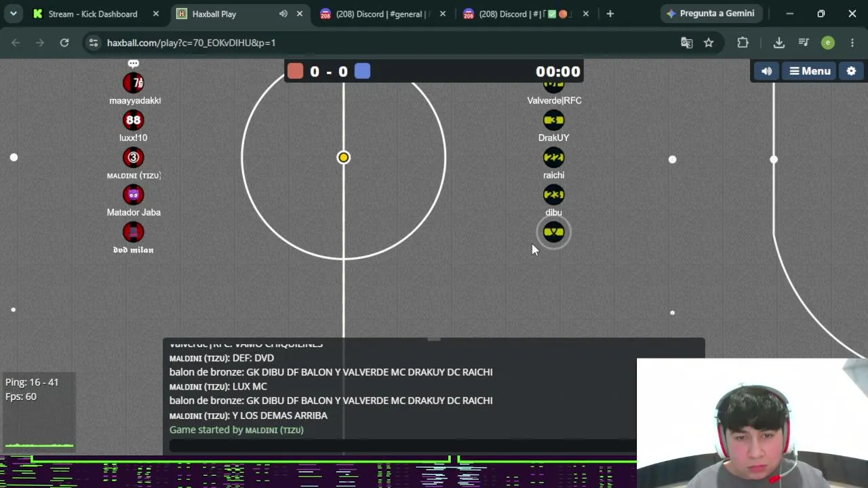Open Haxball settings gear

851,71
